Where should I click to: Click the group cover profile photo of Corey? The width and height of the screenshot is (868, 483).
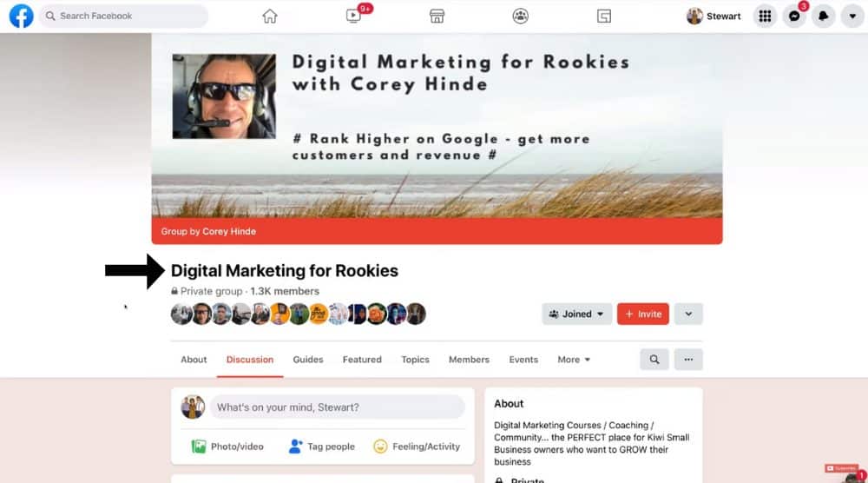[x=224, y=96]
